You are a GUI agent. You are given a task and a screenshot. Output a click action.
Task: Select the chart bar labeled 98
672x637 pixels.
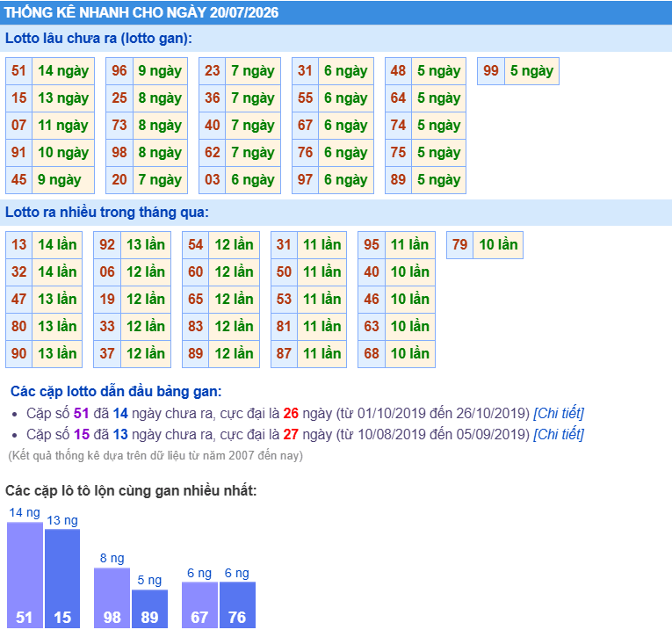112,598
